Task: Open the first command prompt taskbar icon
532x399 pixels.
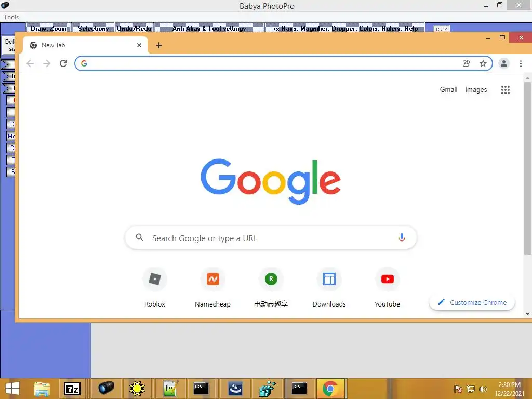Action: pos(201,389)
